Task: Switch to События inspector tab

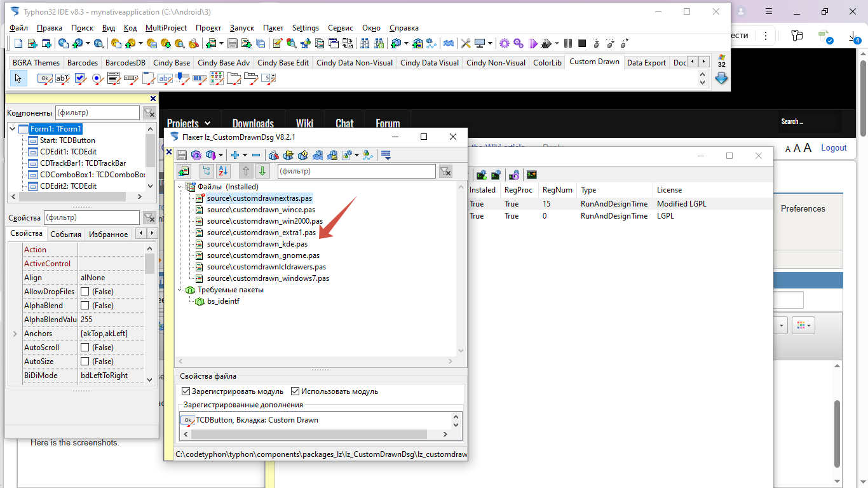Action: click(x=65, y=234)
